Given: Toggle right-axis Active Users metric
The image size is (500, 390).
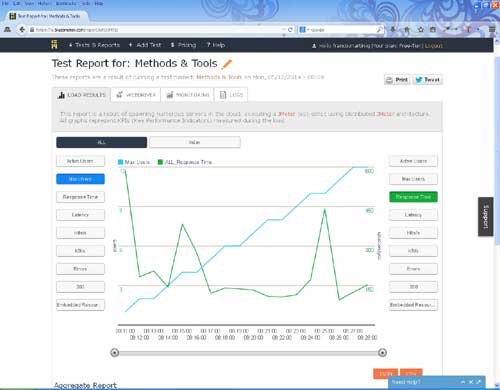Looking at the screenshot, I should (x=413, y=161).
